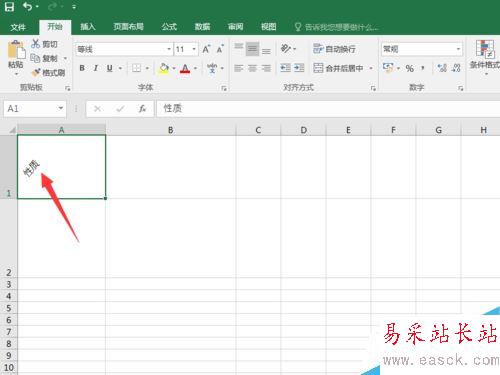Click the align right icon
Screen dimensions: 500x375
266,68
